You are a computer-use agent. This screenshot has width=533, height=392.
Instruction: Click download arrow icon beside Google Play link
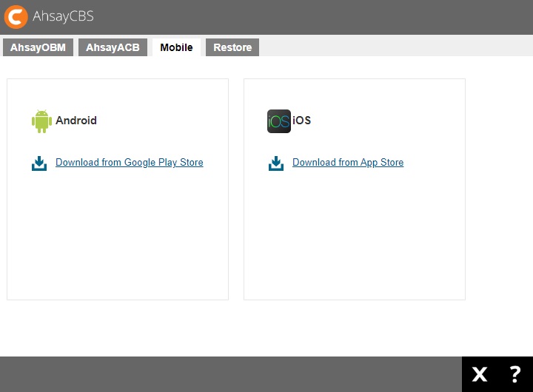[x=39, y=163]
